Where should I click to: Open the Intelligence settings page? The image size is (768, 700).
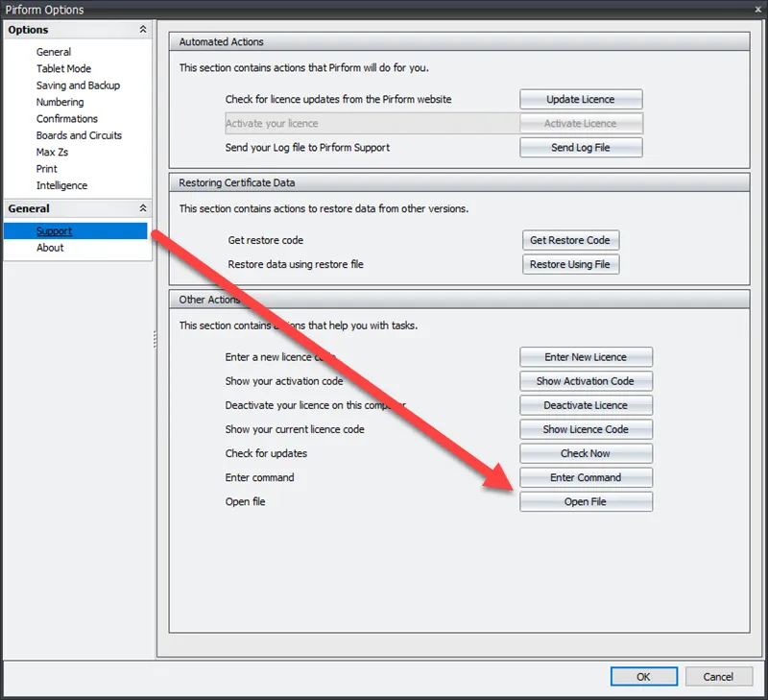63,185
